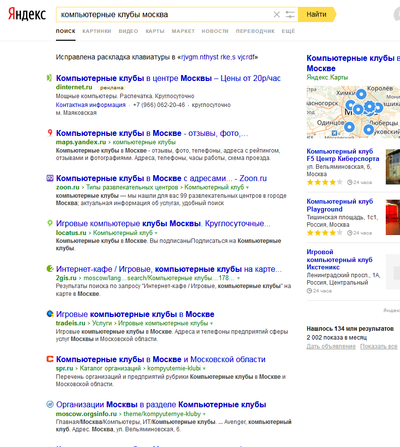Click the Показать все link
This screenshot has width=400, height=447.
coord(379,347)
